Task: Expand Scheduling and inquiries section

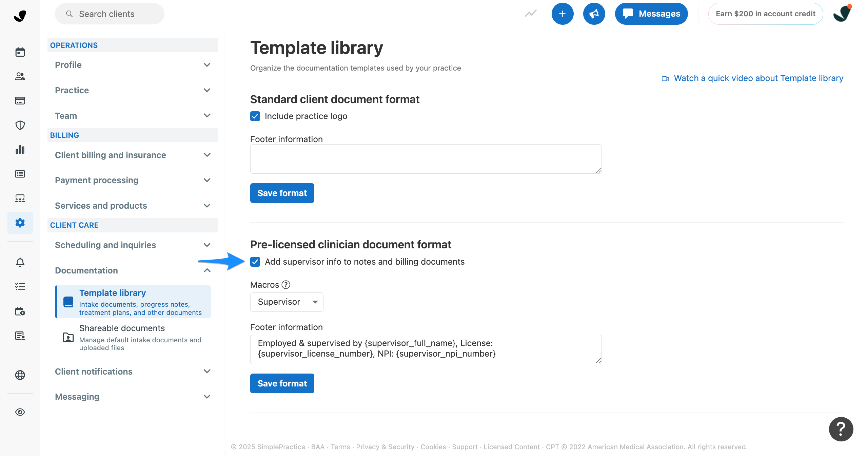Action: tap(133, 245)
